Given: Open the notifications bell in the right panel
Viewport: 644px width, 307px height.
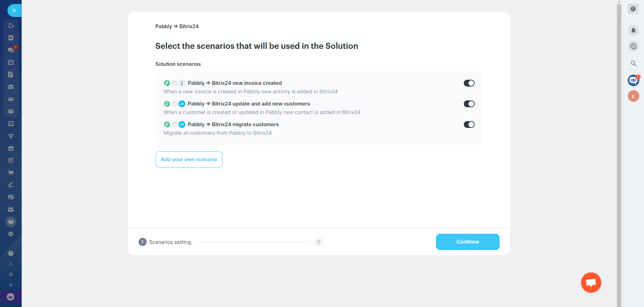Looking at the screenshot, I should [633, 31].
